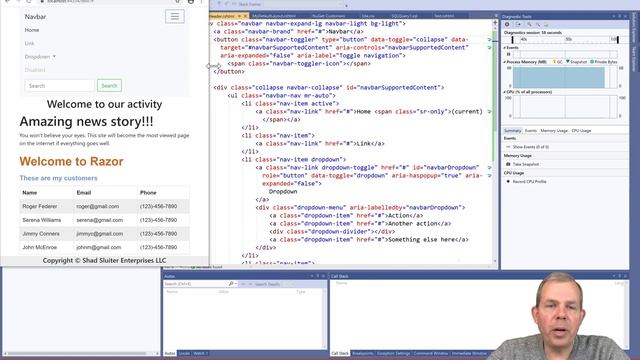Open the second editor tab, right of Header.cshtml
The width and height of the screenshot is (640, 360).
pyautogui.click(x=274, y=16)
